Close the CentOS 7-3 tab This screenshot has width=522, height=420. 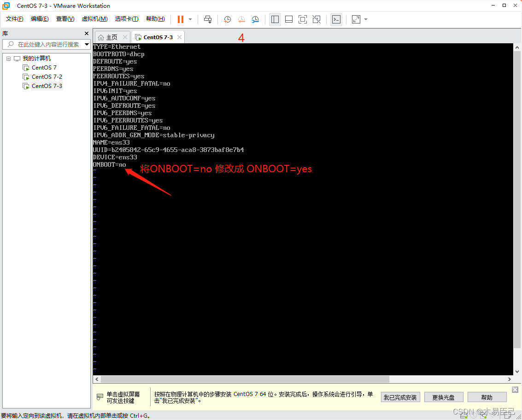pos(179,37)
